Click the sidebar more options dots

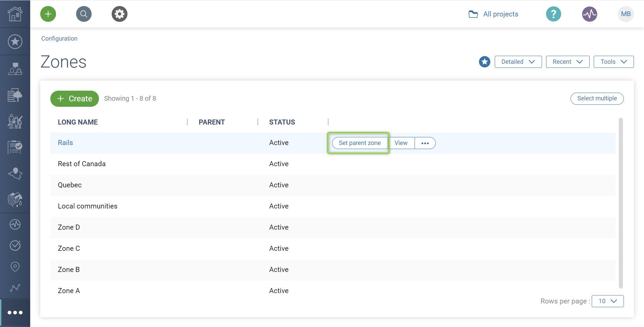click(15, 313)
